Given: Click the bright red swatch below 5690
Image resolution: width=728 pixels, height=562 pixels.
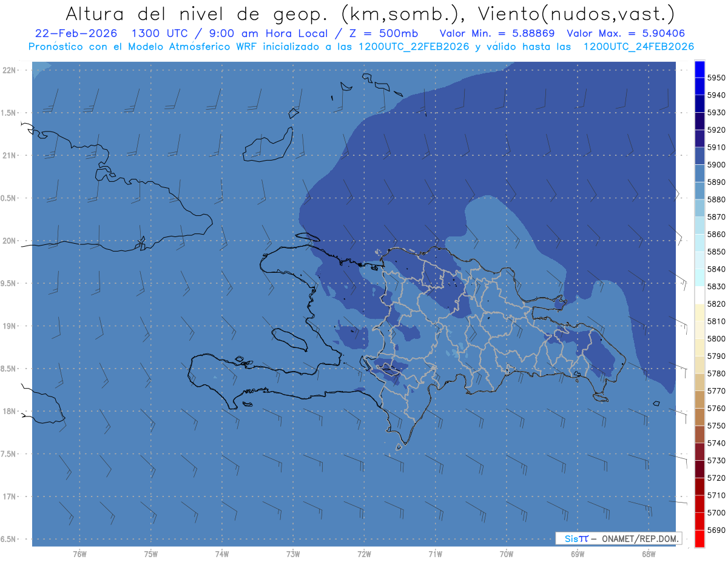Looking at the screenshot, I should [x=699, y=538].
